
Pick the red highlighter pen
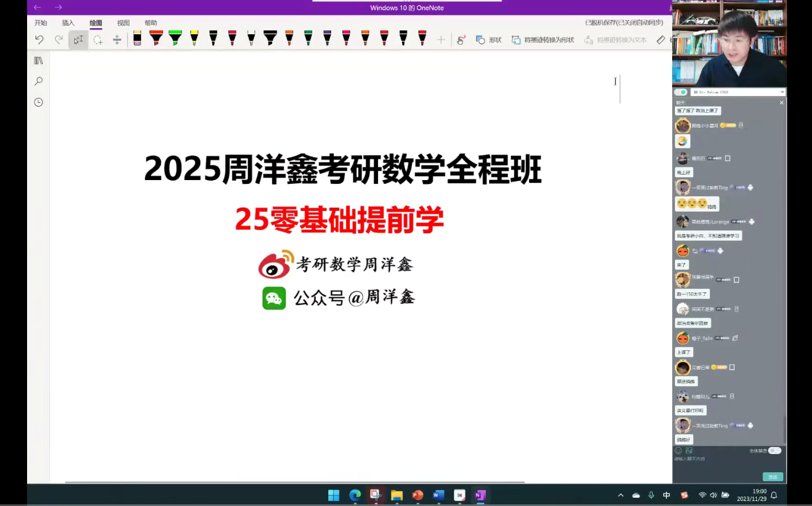click(156, 38)
